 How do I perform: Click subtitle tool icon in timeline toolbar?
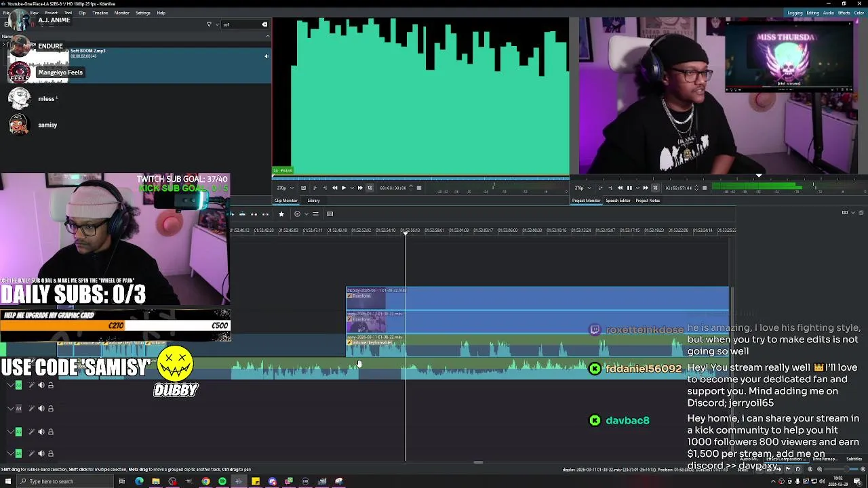pyautogui.click(x=330, y=214)
